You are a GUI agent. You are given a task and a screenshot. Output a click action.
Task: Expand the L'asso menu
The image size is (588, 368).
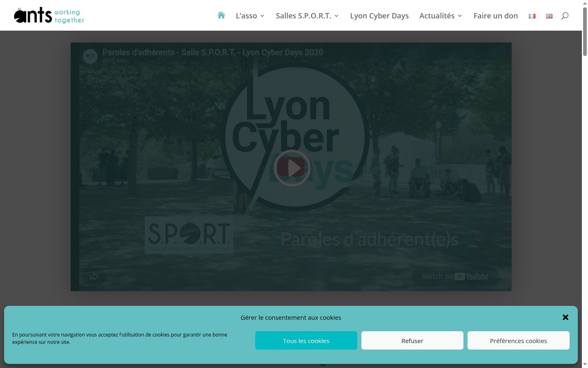[x=250, y=16]
